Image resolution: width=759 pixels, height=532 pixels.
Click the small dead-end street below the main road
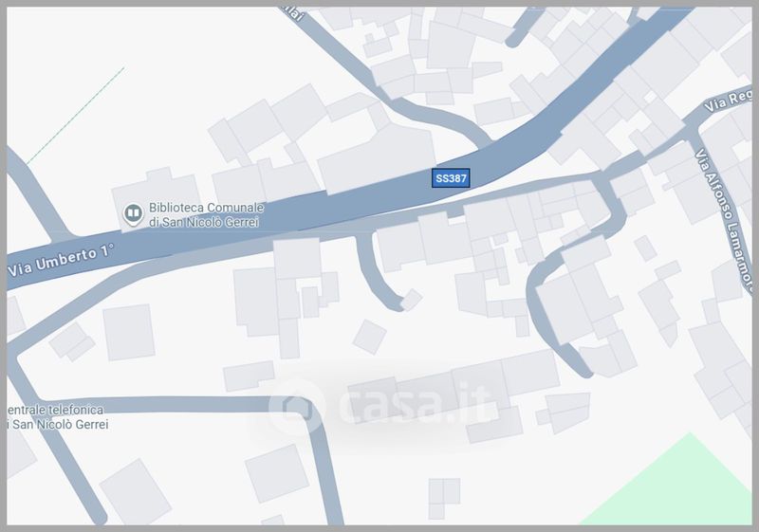379,273
